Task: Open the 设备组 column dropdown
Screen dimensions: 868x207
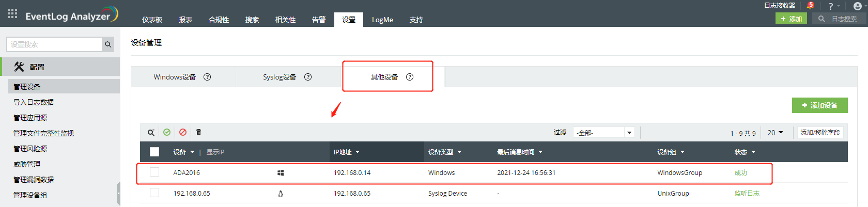Action: (x=683, y=152)
